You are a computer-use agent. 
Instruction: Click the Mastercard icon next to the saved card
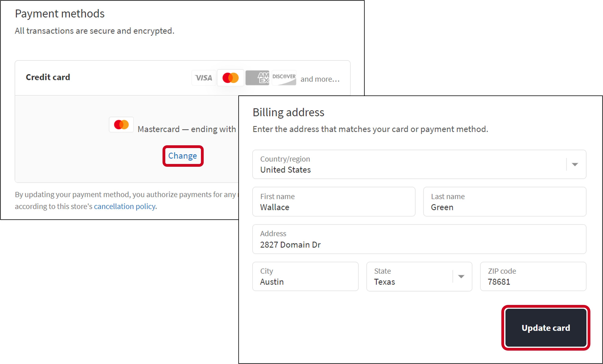click(x=121, y=124)
